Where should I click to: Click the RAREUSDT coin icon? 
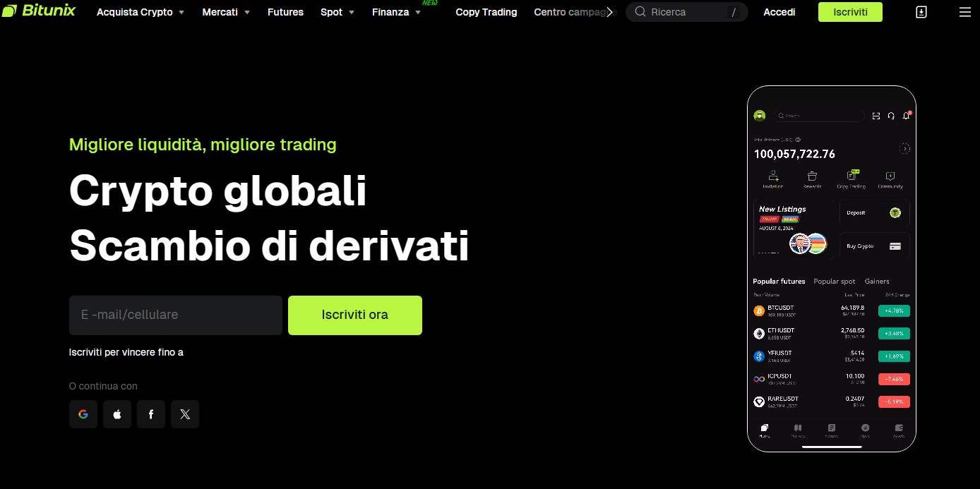coord(759,402)
